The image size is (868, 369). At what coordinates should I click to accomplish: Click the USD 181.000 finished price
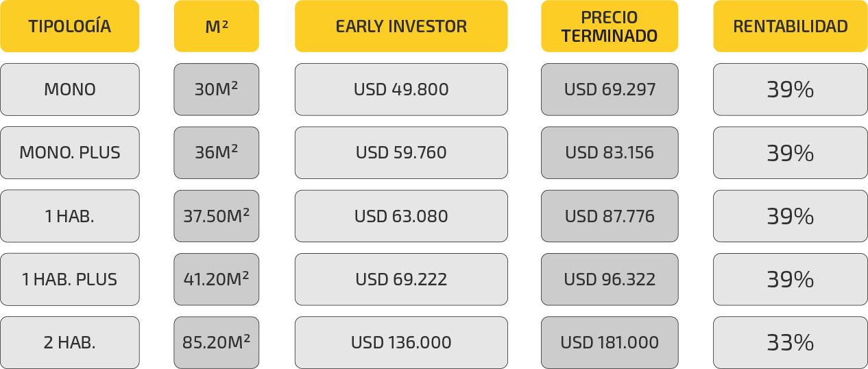[609, 342]
